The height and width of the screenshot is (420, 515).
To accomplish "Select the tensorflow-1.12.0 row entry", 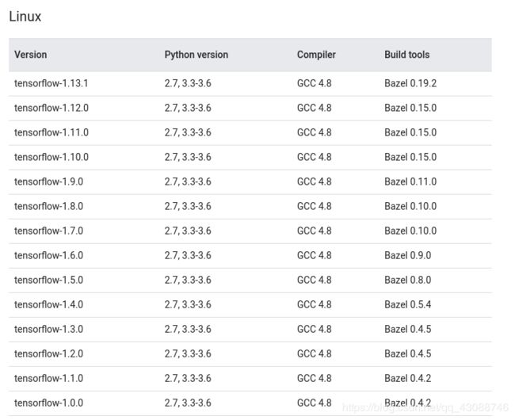I will click(51, 108).
